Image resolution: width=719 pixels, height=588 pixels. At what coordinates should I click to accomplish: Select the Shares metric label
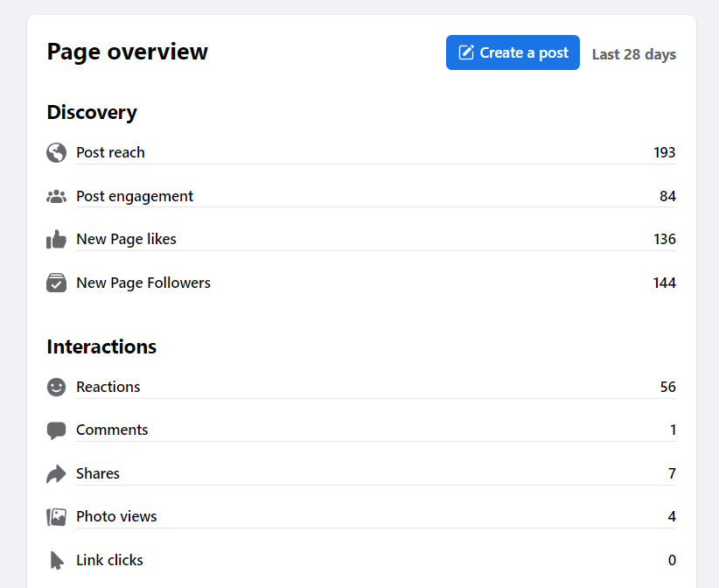click(98, 473)
